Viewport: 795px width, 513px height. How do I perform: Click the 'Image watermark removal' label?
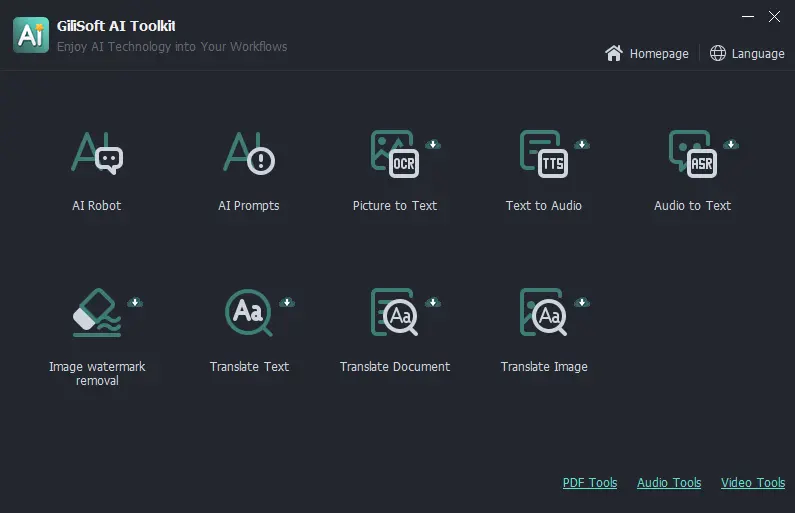(97, 374)
